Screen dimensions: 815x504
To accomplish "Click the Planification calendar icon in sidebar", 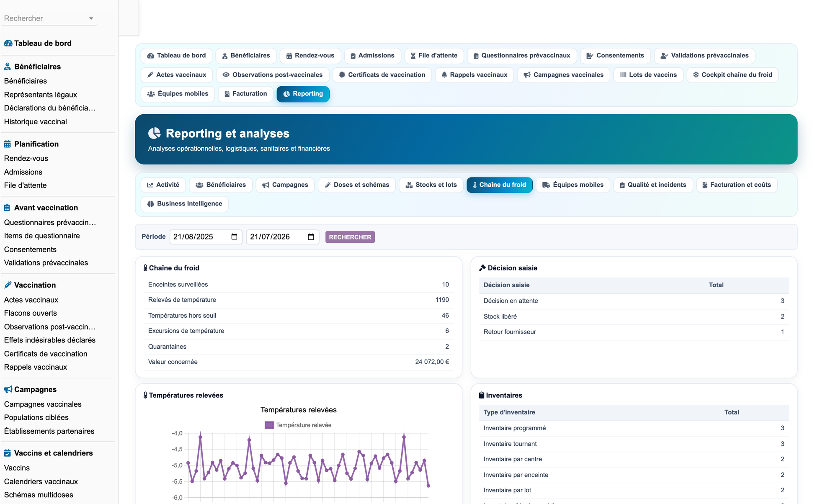I will (8, 144).
